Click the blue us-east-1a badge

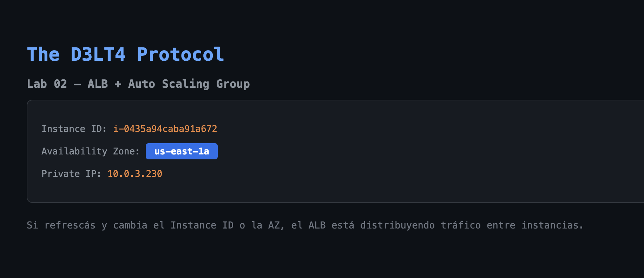click(182, 151)
